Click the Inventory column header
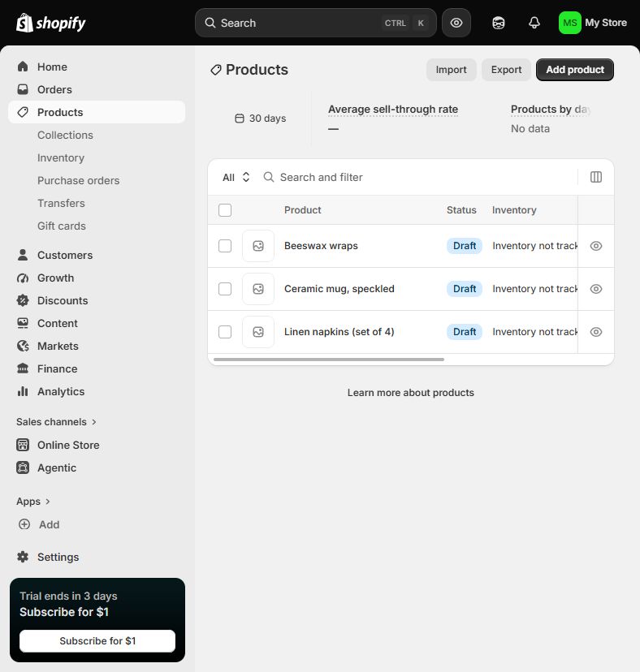This screenshot has height=672, width=640. coord(514,210)
